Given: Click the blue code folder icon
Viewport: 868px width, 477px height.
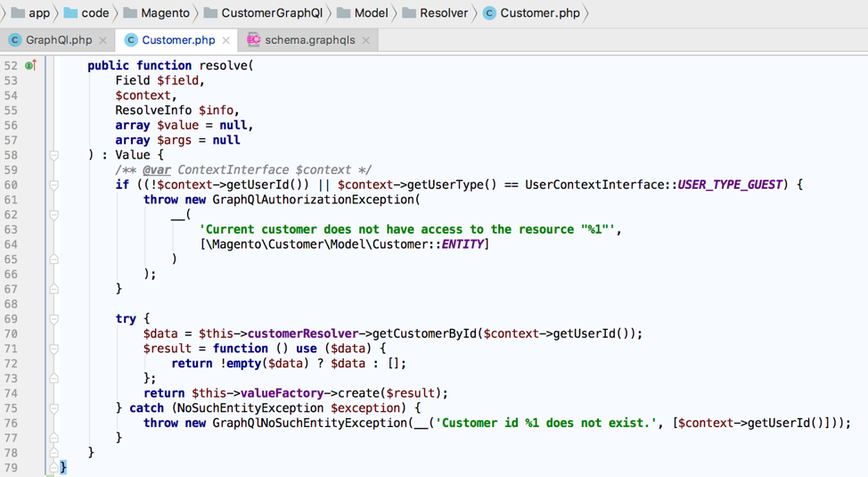Looking at the screenshot, I should (x=70, y=13).
